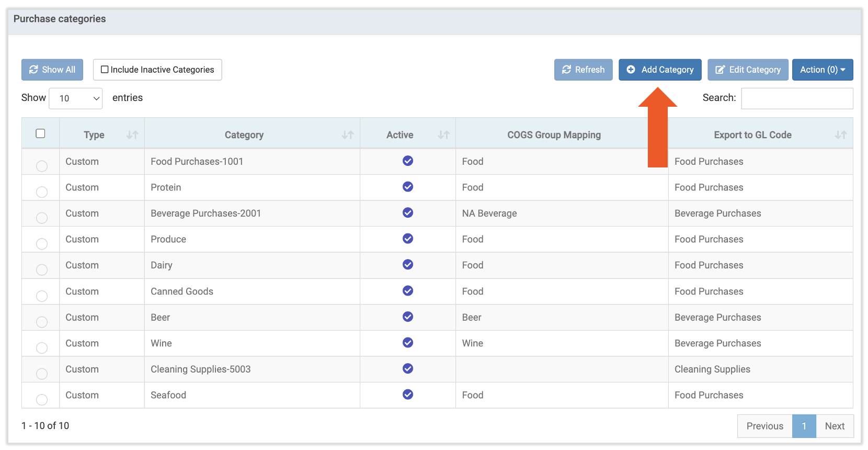Click the sort arrows on Type column
Viewport: 868px width, 450px height.
[132, 135]
